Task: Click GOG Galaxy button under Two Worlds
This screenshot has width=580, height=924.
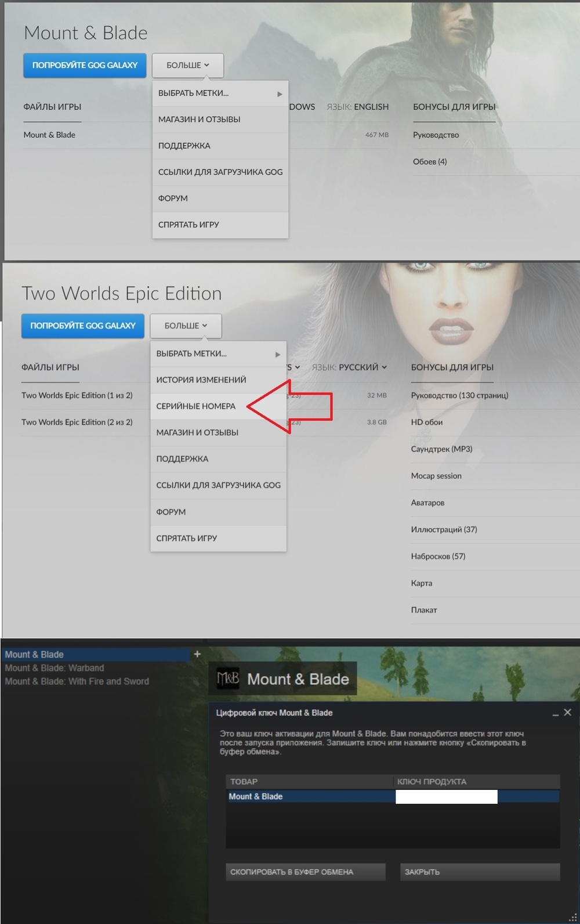Action: (83, 326)
